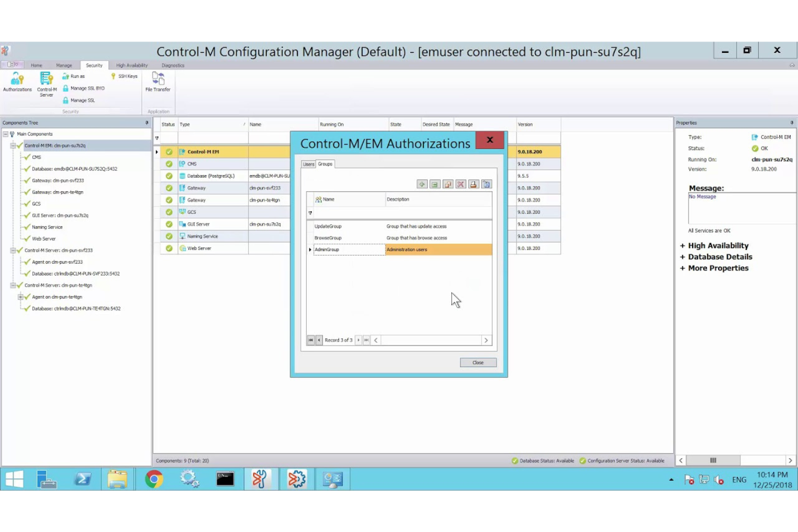This screenshot has width=798, height=532.
Task: Select GUI Server clm-pun-su7s2q tree item
Action: (60, 216)
